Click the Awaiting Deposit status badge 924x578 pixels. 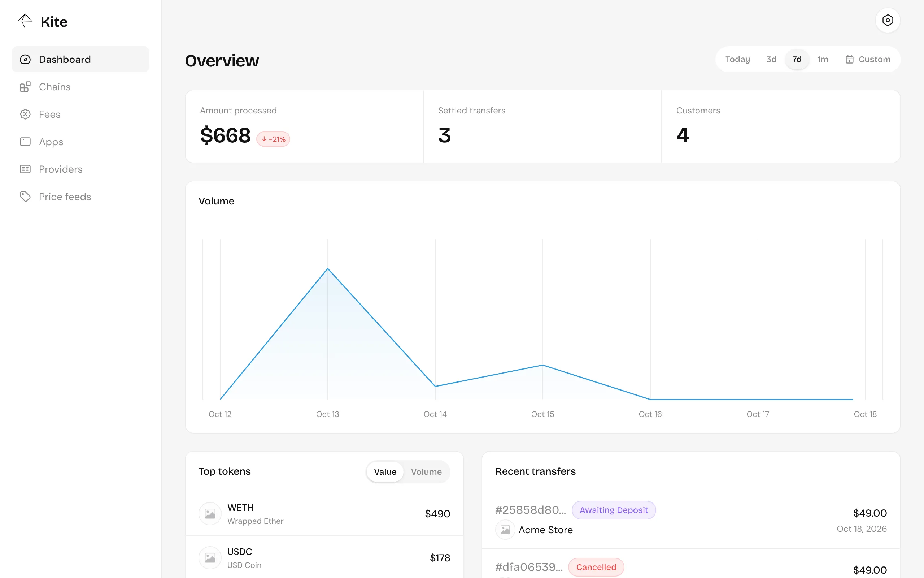(x=614, y=510)
